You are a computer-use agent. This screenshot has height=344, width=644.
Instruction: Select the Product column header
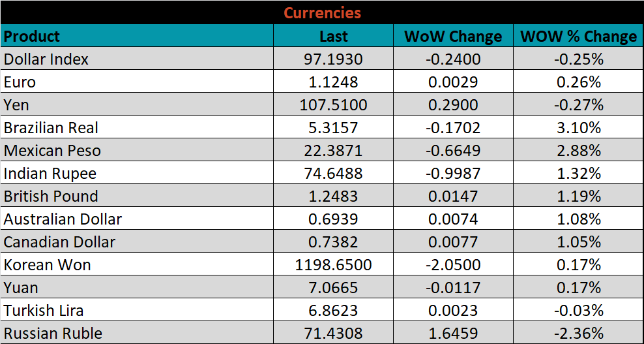point(32,36)
